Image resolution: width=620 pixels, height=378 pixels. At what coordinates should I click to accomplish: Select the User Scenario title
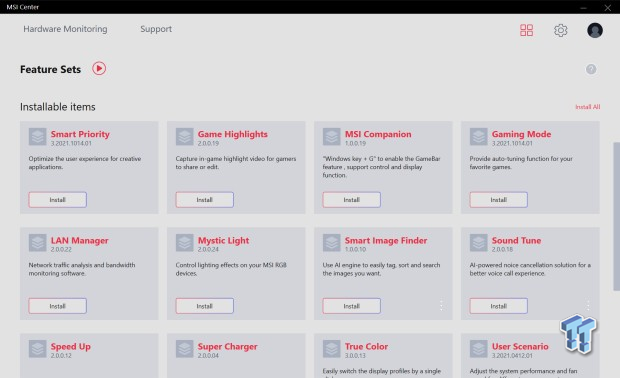click(520, 346)
